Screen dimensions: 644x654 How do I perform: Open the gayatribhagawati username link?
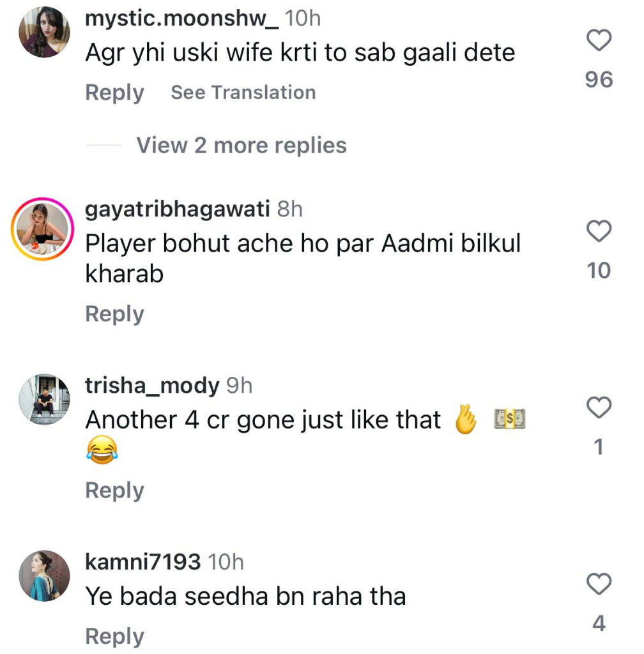[x=178, y=209]
